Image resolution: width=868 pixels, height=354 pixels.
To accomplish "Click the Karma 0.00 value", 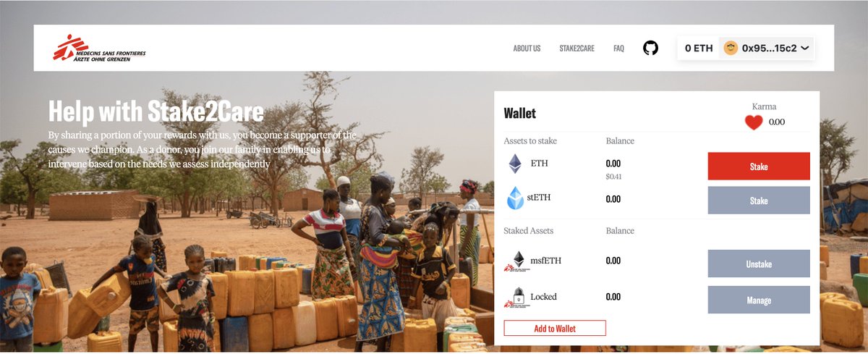I will coord(777,122).
